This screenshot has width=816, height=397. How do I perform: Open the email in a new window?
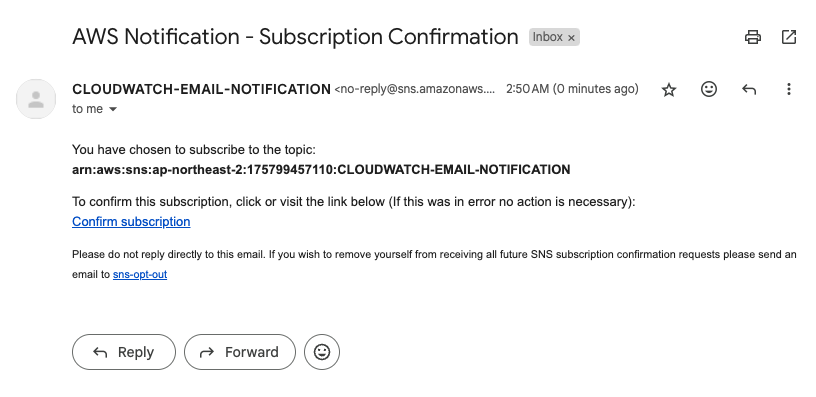click(x=789, y=37)
